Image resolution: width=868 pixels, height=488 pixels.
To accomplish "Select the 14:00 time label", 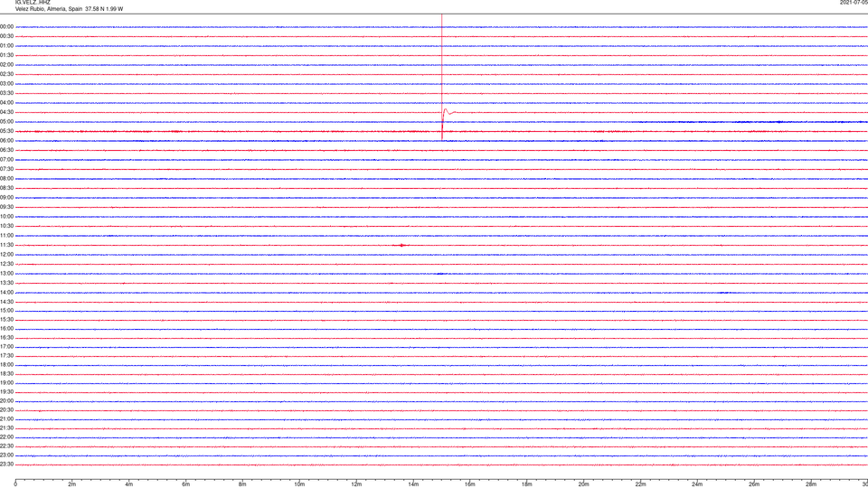I will click(6, 293).
